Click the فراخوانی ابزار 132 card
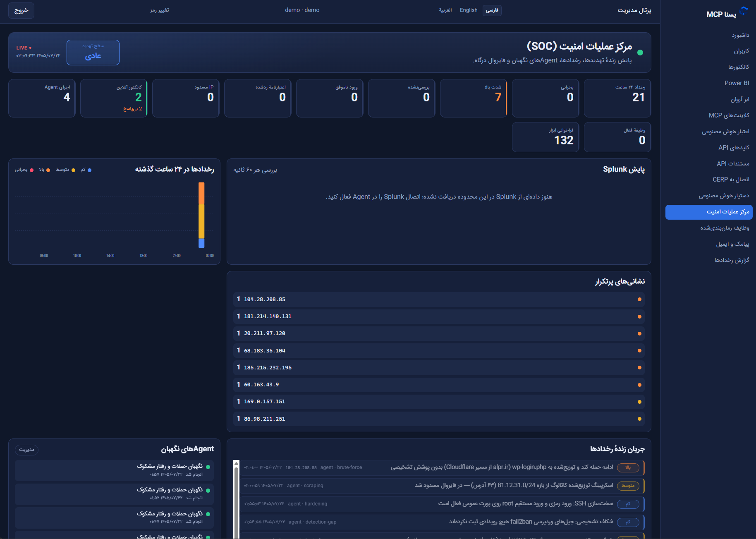The image size is (756, 539). coord(545,137)
